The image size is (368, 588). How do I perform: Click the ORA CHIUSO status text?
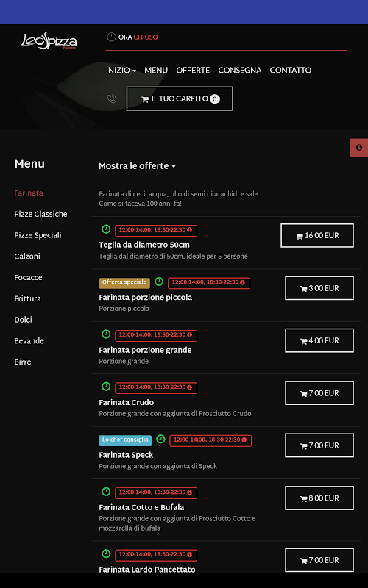tap(138, 37)
